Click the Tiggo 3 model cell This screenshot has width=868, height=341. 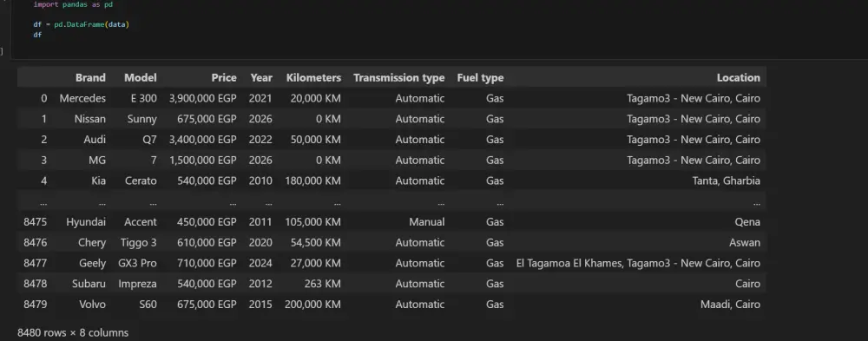(x=138, y=242)
